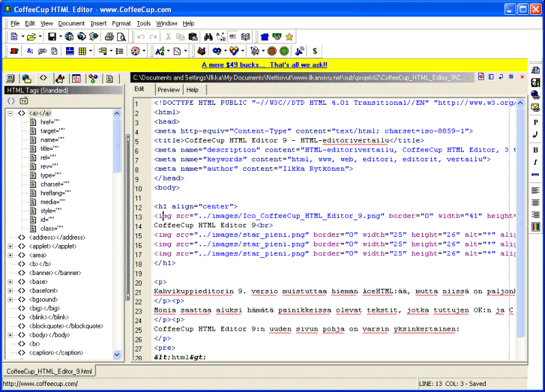Select the href="" attribute item

point(50,122)
